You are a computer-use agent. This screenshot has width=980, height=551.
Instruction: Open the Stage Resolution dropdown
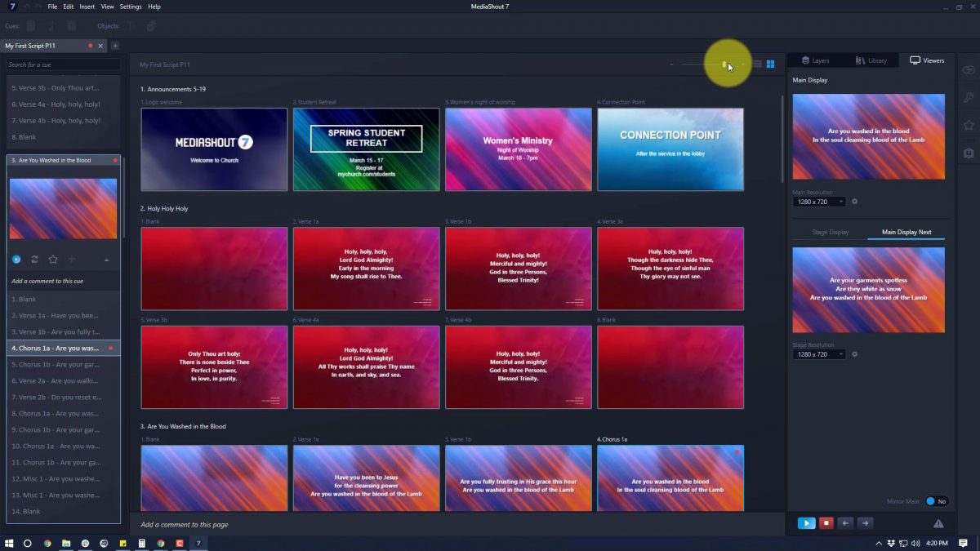(x=819, y=353)
